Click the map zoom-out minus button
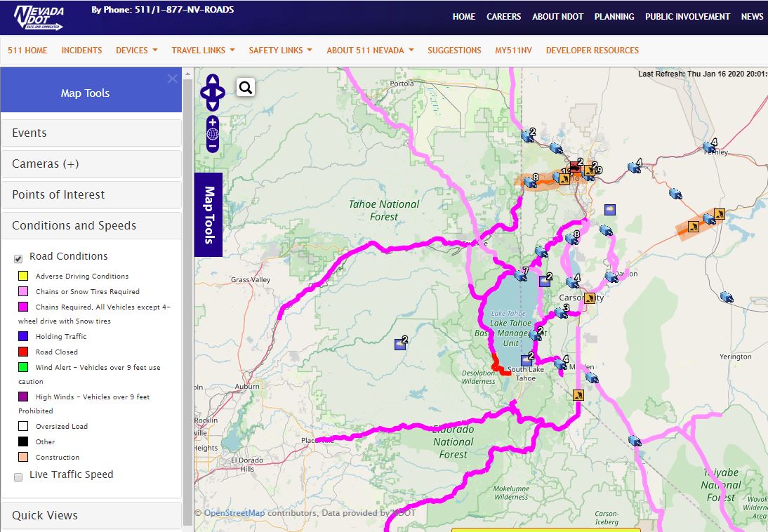Viewport: 768px width, 532px height. 213,146
